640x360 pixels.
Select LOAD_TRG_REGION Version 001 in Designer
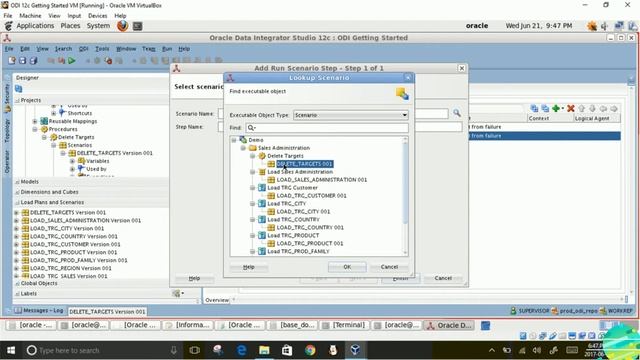pyautogui.click(x=71, y=268)
